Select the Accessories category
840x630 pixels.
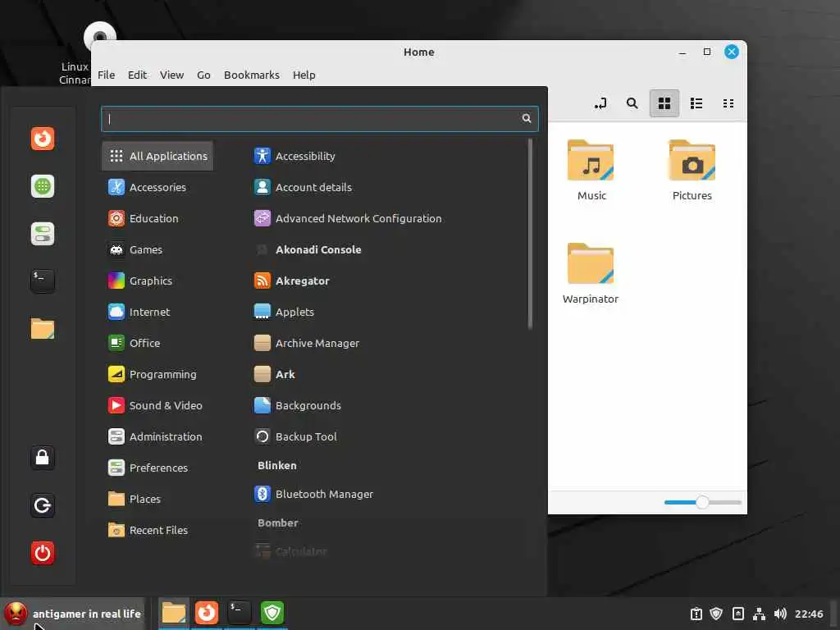[x=157, y=187]
